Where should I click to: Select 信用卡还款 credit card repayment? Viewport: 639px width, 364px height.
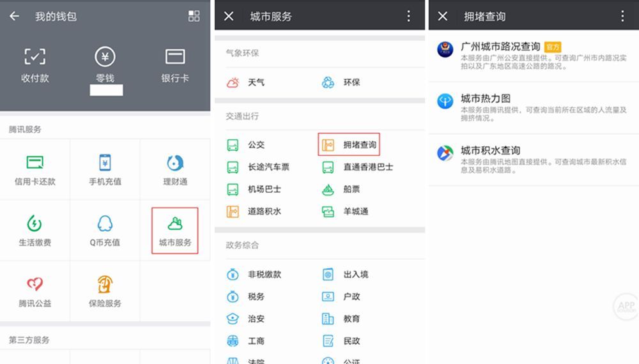[35, 169]
